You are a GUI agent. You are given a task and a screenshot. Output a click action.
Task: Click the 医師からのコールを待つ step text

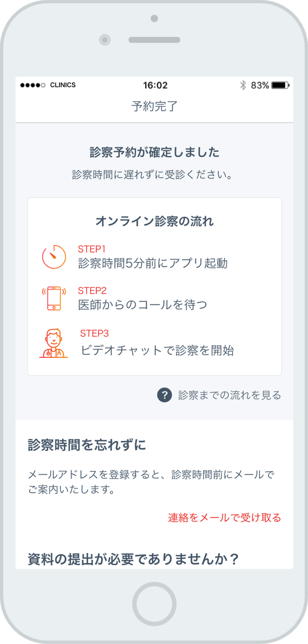click(142, 305)
